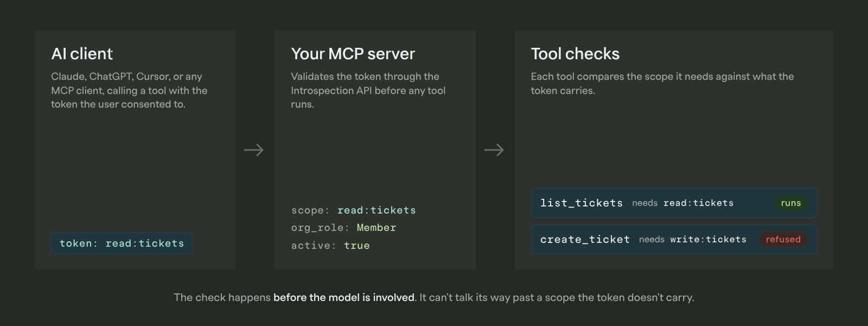Click the sentence "It can't talk its way past a scope the token doesn't carry."

(557, 298)
